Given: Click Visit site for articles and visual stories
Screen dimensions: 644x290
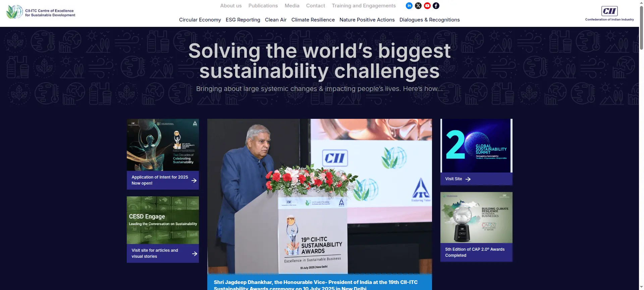Looking at the screenshot, I should [155, 253].
